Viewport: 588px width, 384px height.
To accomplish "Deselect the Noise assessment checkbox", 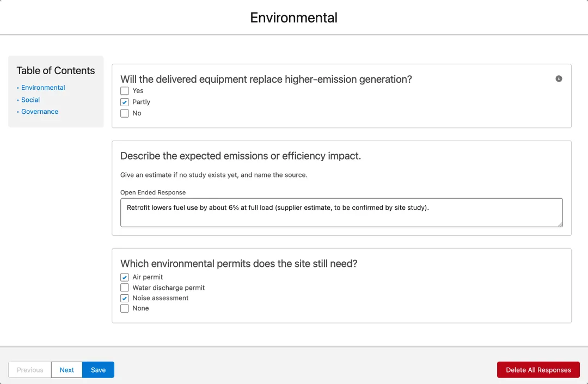I will [125, 298].
